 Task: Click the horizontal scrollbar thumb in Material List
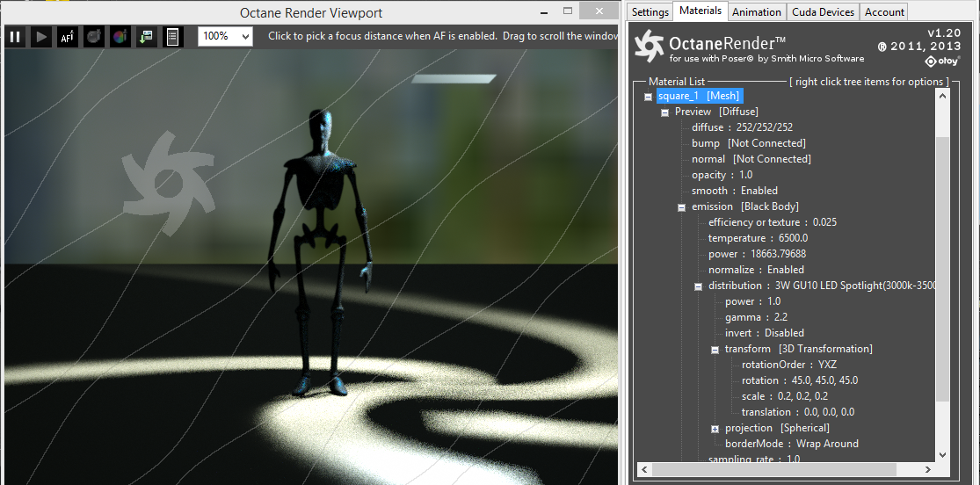click(x=774, y=469)
